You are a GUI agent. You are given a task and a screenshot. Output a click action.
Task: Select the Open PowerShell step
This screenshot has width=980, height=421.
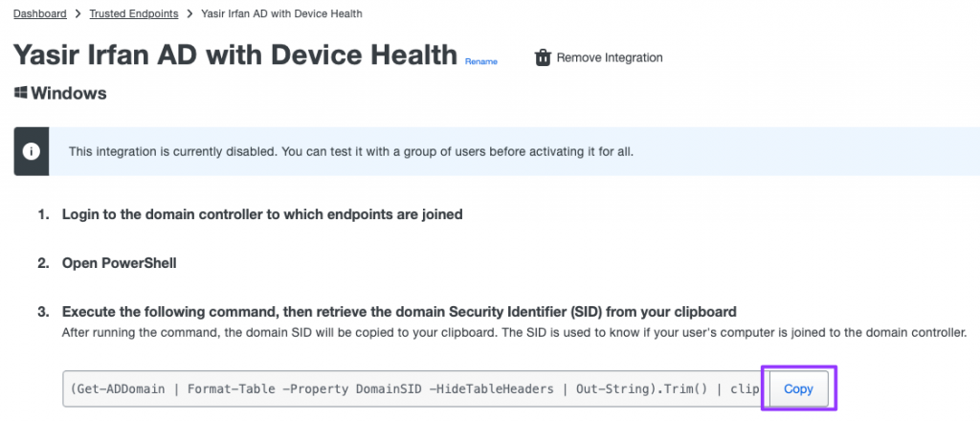(x=119, y=263)
